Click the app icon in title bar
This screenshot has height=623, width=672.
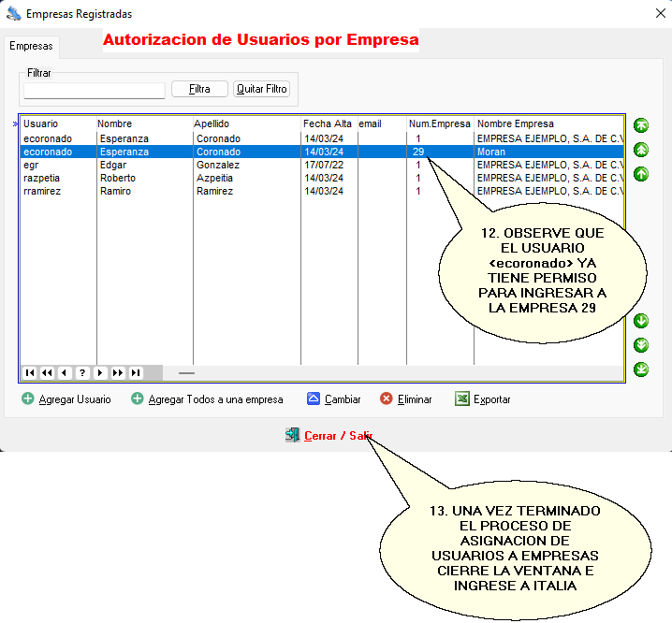pos(14,14)
